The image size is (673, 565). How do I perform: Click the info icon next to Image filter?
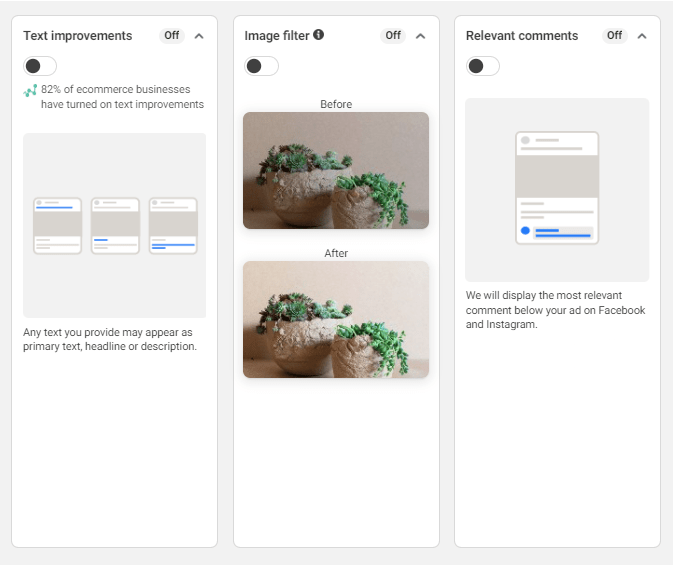pos(318,35)
